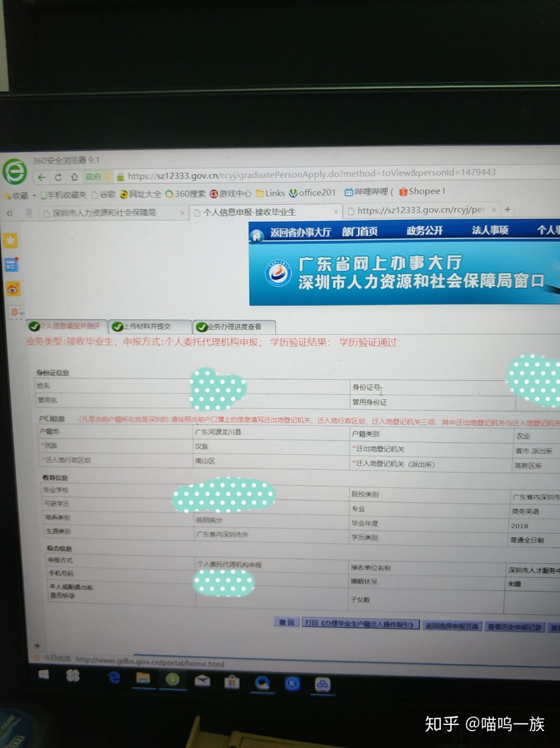Open 游戏中心 bookmark

pos(231,194)
